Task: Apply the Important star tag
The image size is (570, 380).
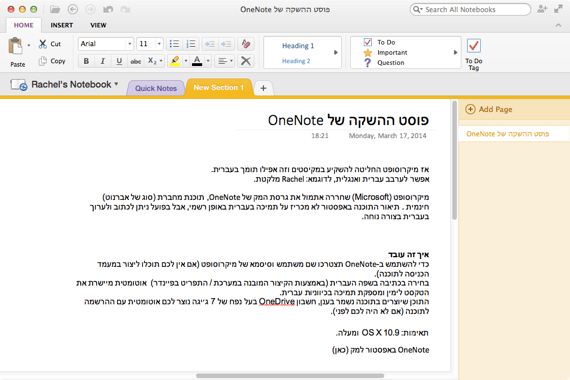Action: click(368, 53)
